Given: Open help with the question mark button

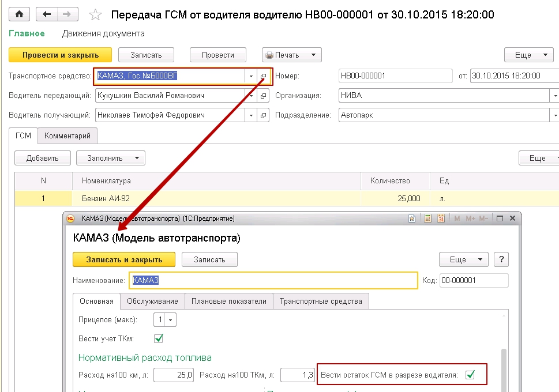Looking at the screenshot, I should 501,259.
